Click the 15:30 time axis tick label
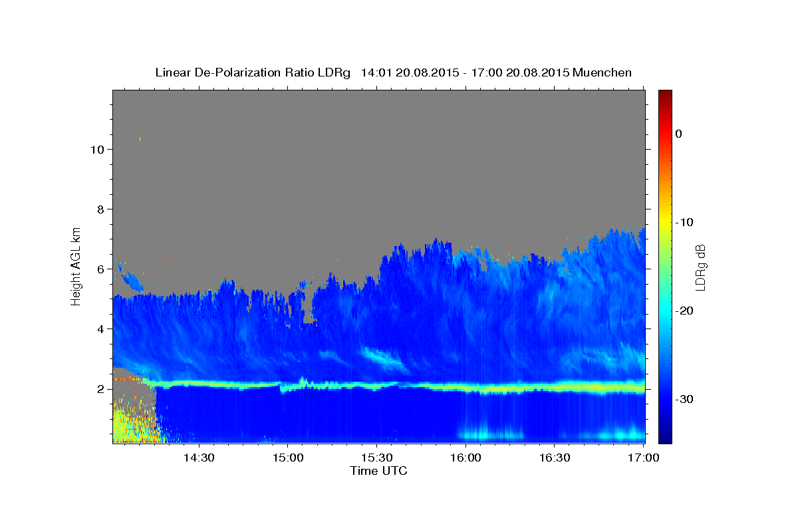 (376, 458)
